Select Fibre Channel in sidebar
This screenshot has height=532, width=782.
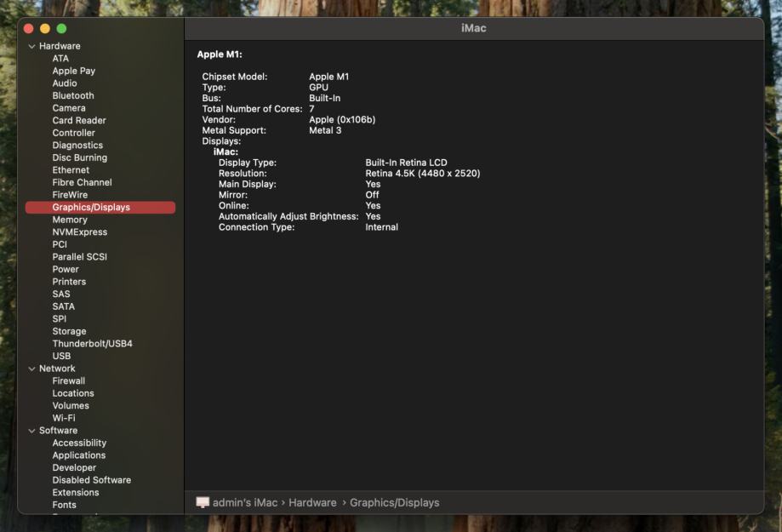(82, 182)
